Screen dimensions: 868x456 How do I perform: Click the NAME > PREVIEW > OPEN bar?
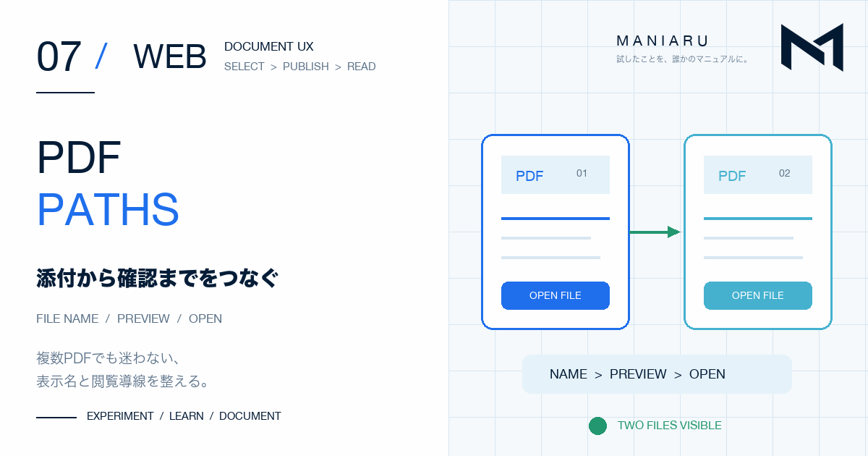(x=657, y=374)
